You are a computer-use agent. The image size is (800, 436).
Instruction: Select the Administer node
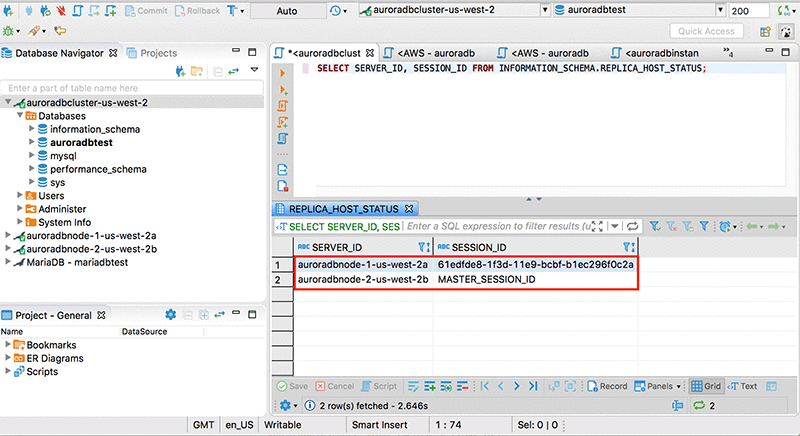coord(62,209)
